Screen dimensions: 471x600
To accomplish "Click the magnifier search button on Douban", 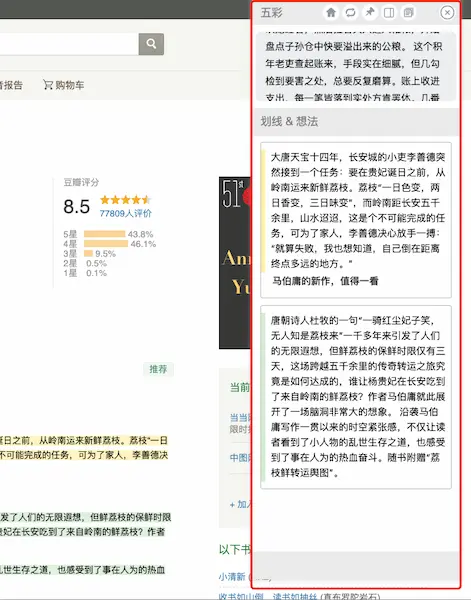I will click(151, 44).
